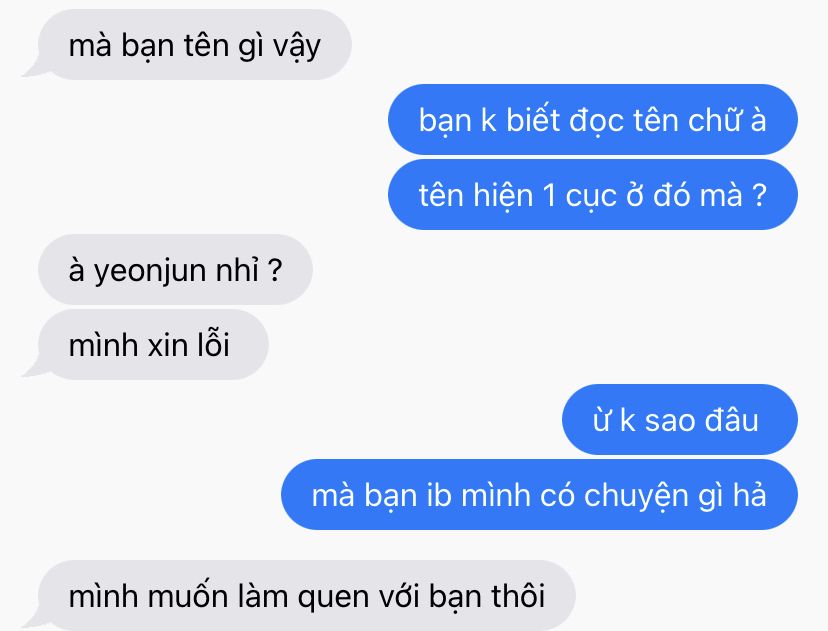Click the word 'muốn' in the last gray bubble
Screen dimensions: 828x631
187,596
